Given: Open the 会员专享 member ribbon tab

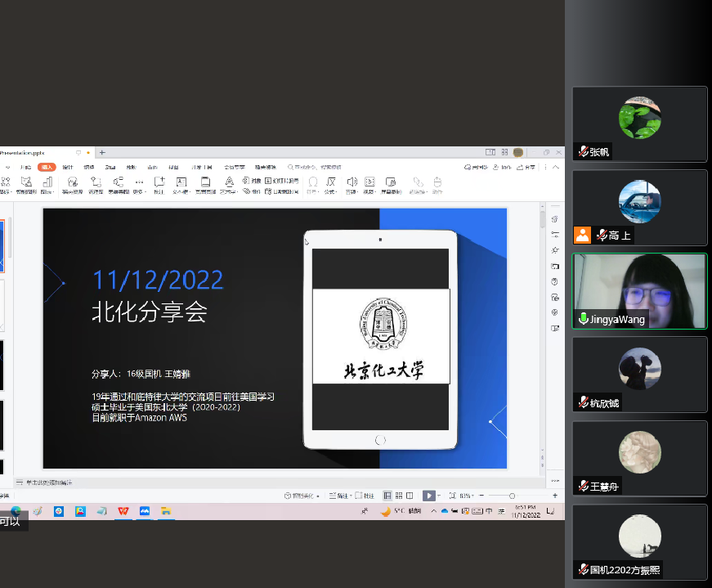Looking at the screenshot, I should [x=235, y=167].
